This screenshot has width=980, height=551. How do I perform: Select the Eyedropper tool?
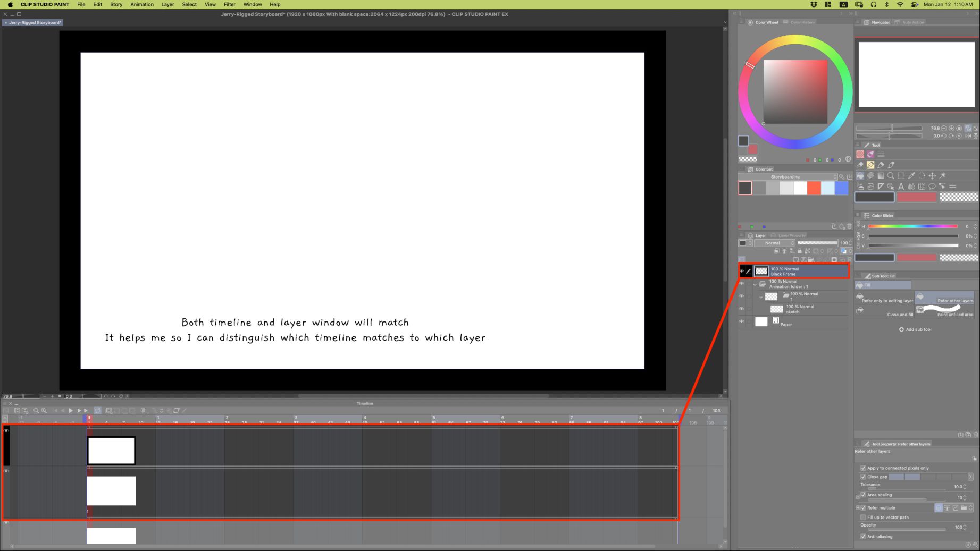click(x=911, y=176)
